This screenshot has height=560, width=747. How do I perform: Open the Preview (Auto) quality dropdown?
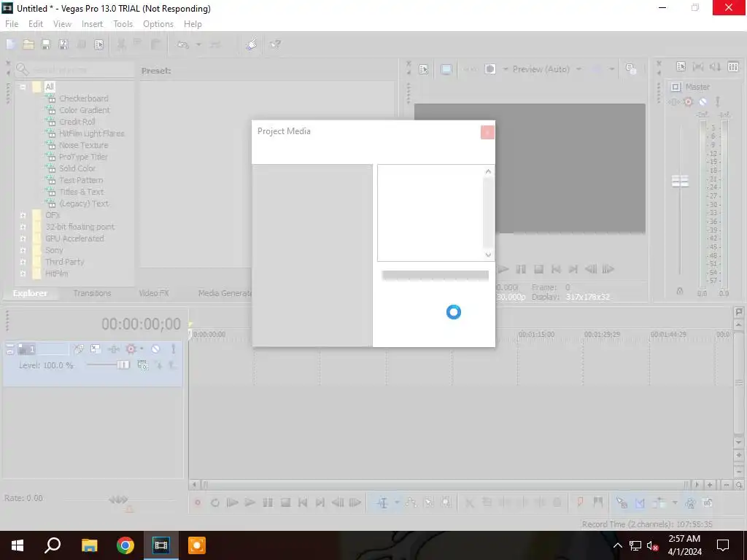pos(578,69)
